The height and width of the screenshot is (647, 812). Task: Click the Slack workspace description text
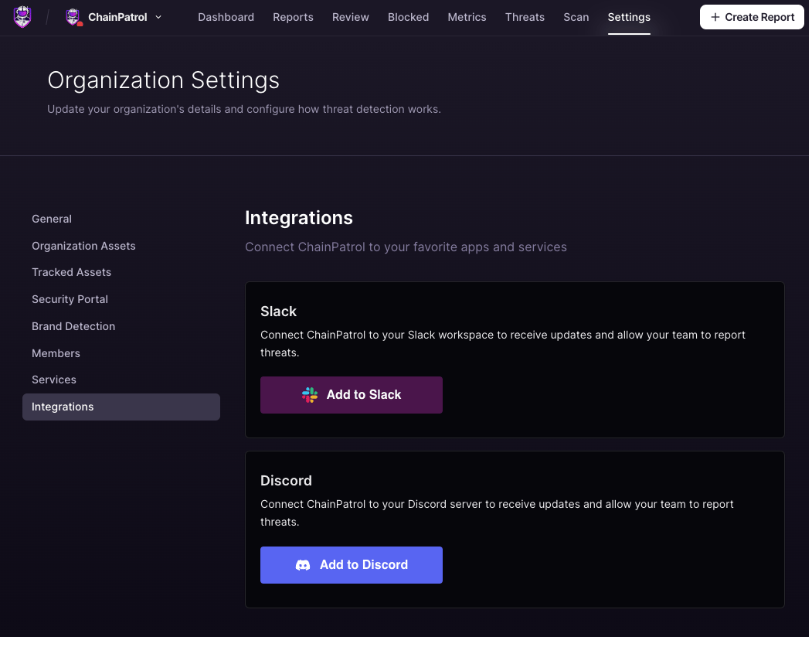(503, 344)
